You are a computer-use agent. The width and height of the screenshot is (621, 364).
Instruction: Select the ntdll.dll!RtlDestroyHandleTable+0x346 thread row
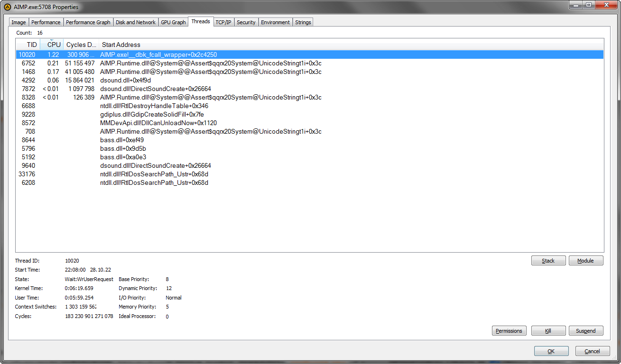click(309, 106)
